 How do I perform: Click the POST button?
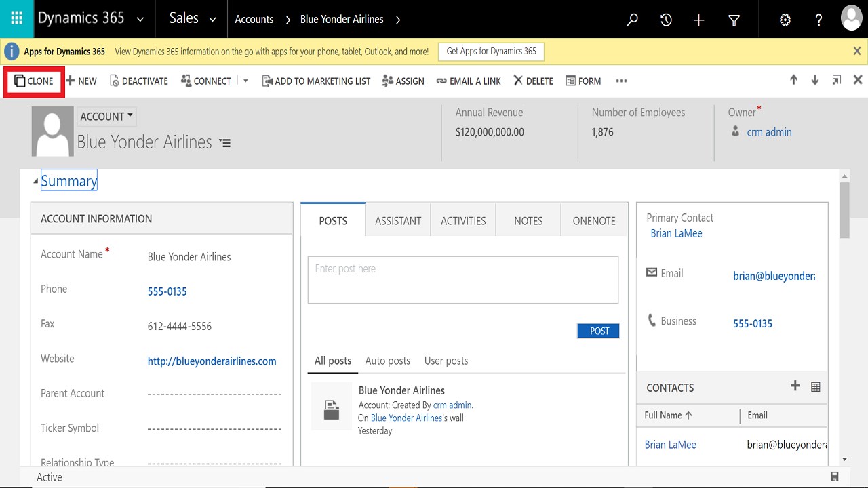pyautogui.click(x=599, y=331)
